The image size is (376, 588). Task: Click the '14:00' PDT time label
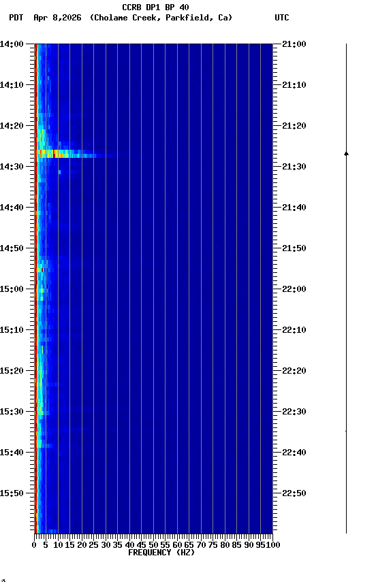(x=12, y=44)
